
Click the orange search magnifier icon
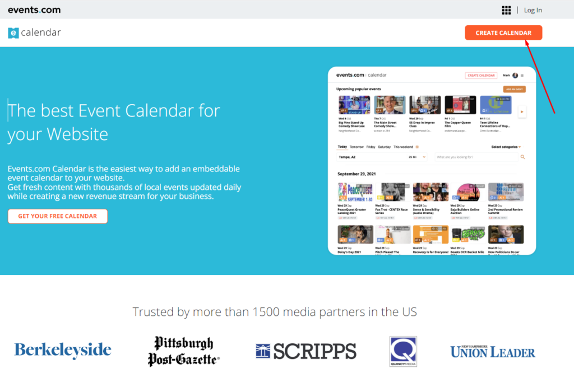523,157
